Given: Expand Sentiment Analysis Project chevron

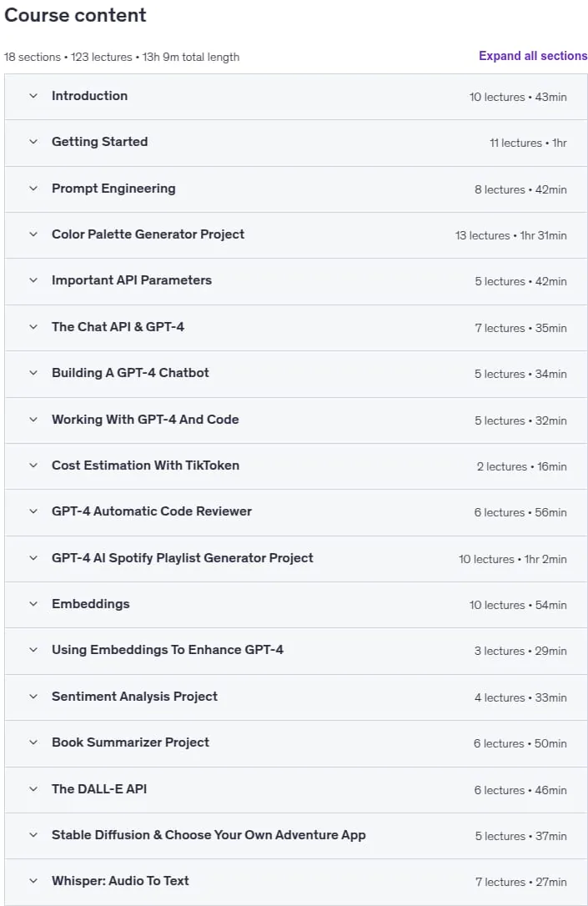Looking at the screenshot, I should pyautogui.click(x=33, y=697).
